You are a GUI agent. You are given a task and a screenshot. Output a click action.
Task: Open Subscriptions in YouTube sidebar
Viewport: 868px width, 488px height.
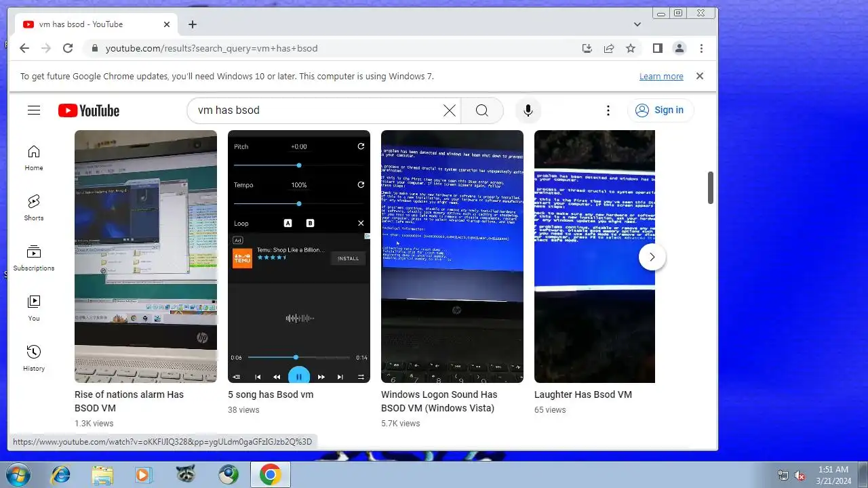tap(34, 258)
